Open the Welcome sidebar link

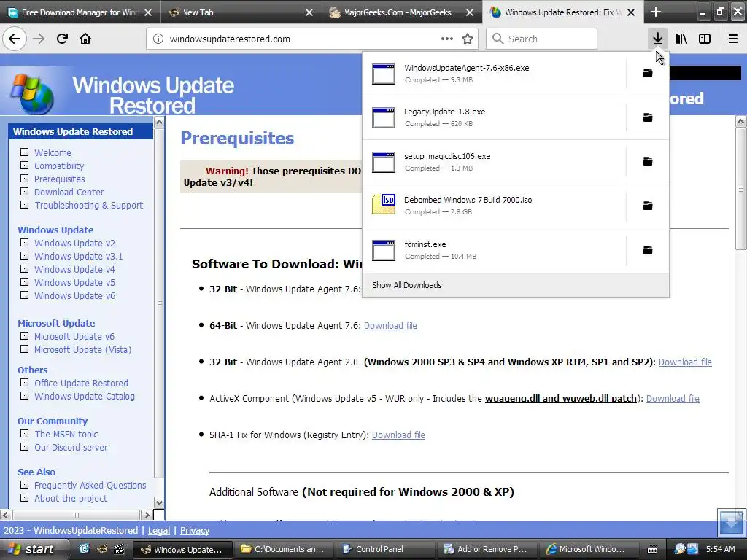coord(53,153)
